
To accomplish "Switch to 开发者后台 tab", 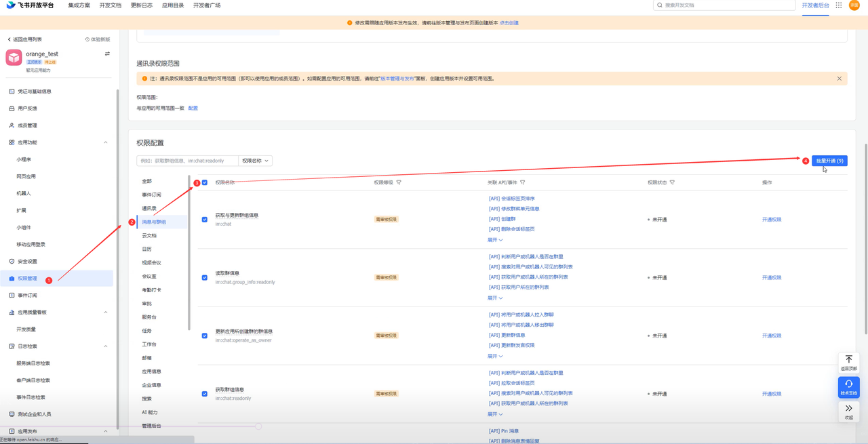I will [x=815, y=5].
